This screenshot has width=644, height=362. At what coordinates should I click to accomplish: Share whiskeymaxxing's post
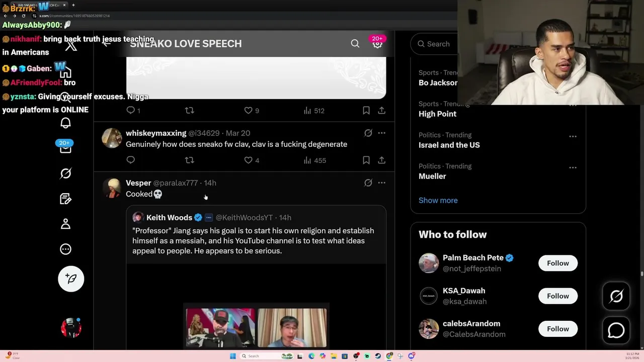pos(382,160)
